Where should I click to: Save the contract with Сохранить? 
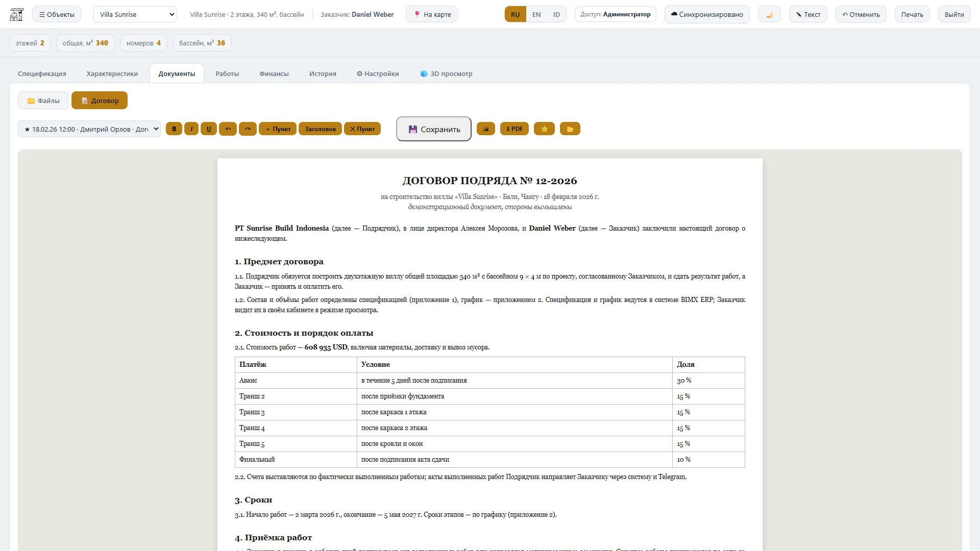point(434,129)
